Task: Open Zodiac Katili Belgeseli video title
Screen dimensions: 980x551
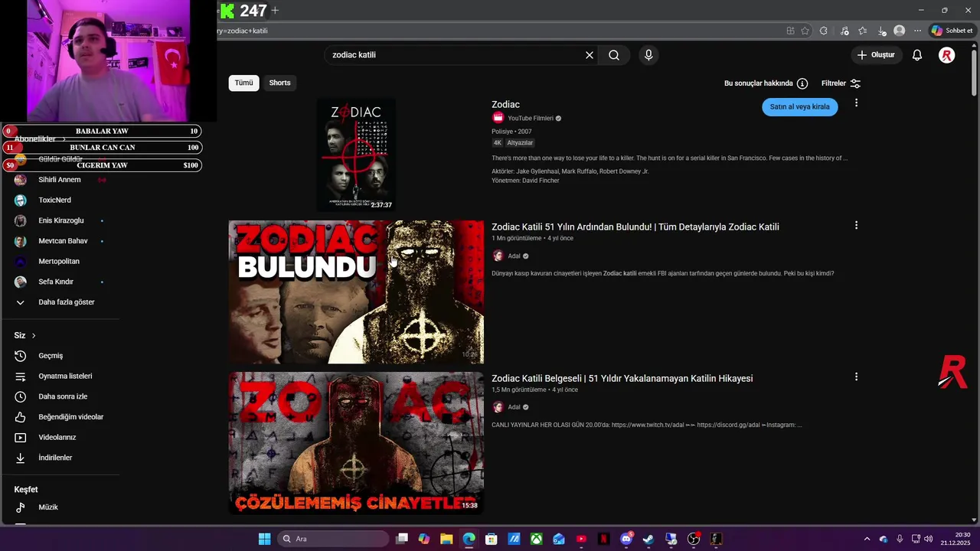Action: click(622, 378)
